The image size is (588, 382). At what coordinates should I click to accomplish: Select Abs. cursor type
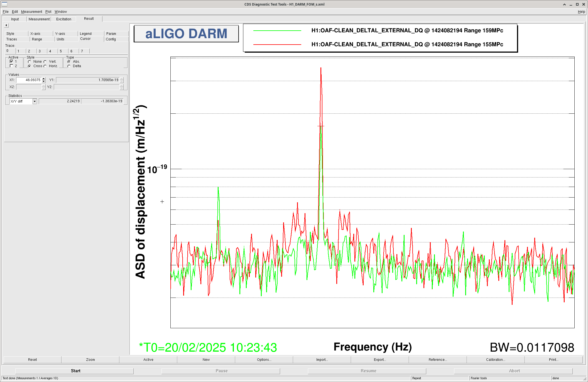69,62
